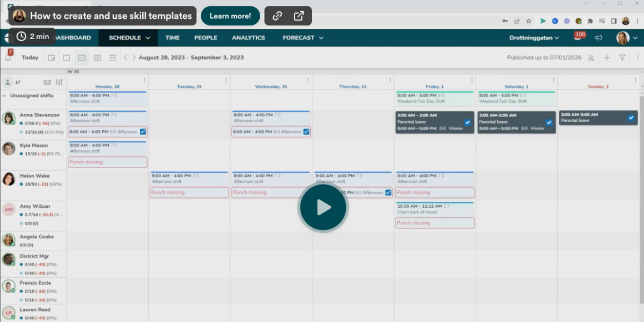644x322 pixels.
Task: Open the filter icon in schedule toolbar
Action: [x=622, y=57]
